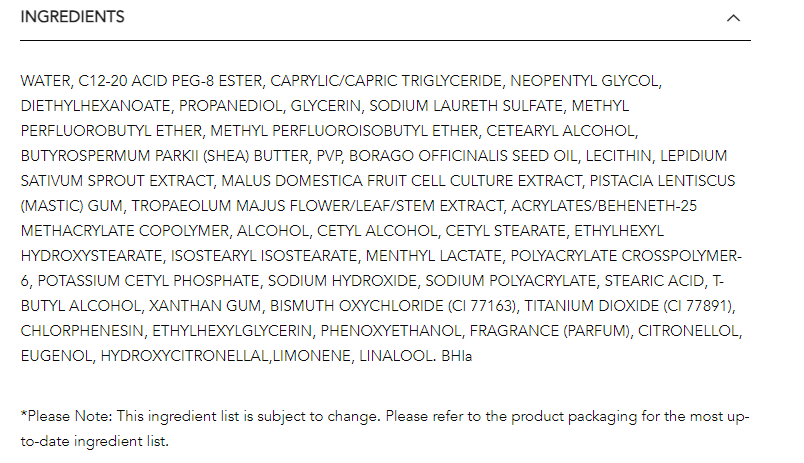Click the GLYCERIN ingredient text
The height and width of the screenshot is (463, 804).
coord(325,106)
